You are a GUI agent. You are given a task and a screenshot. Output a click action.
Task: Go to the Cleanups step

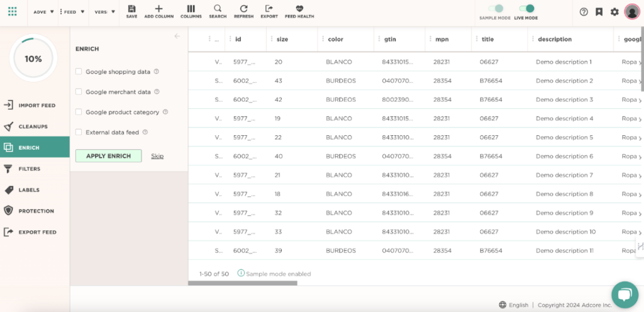tap(33, 126)
